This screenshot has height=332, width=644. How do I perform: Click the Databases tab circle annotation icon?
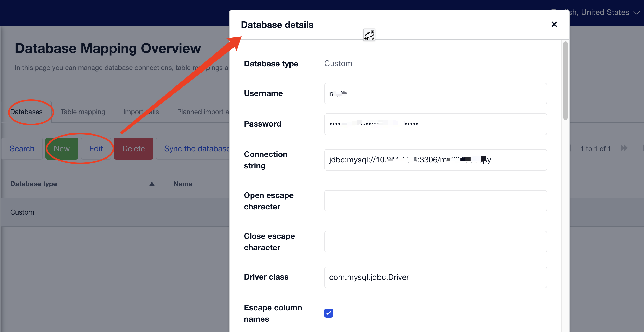(x=26, y=112)
